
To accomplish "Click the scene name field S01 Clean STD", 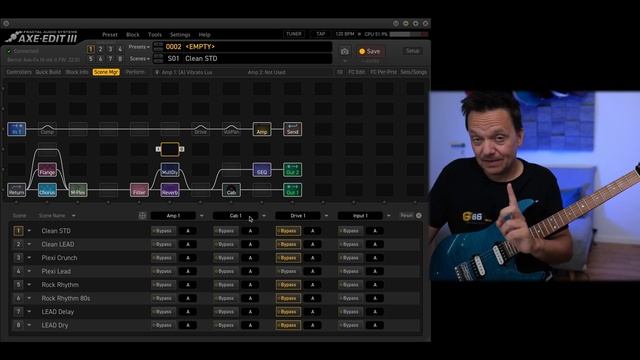I will (x=242, y=59).
